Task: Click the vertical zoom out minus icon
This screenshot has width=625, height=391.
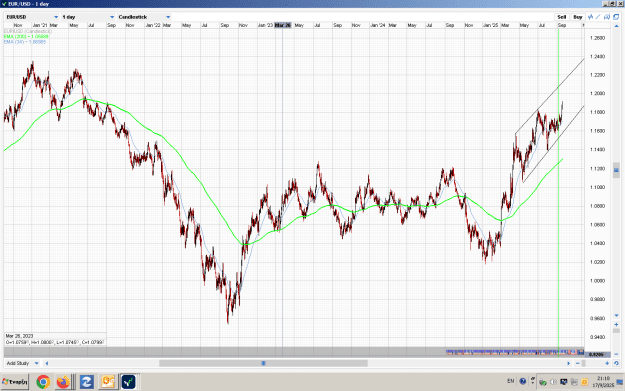Action: pos(616,354)
